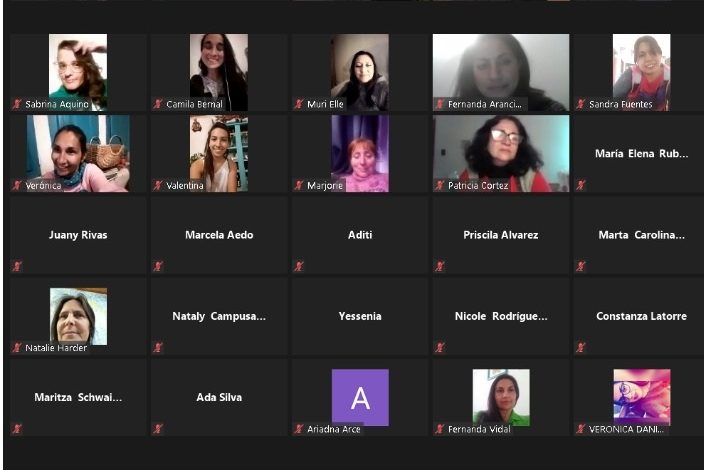Select Sandra Fuentes video thumbnail
The height and width of the screenshot is (470, 706).
pos(642,72)
